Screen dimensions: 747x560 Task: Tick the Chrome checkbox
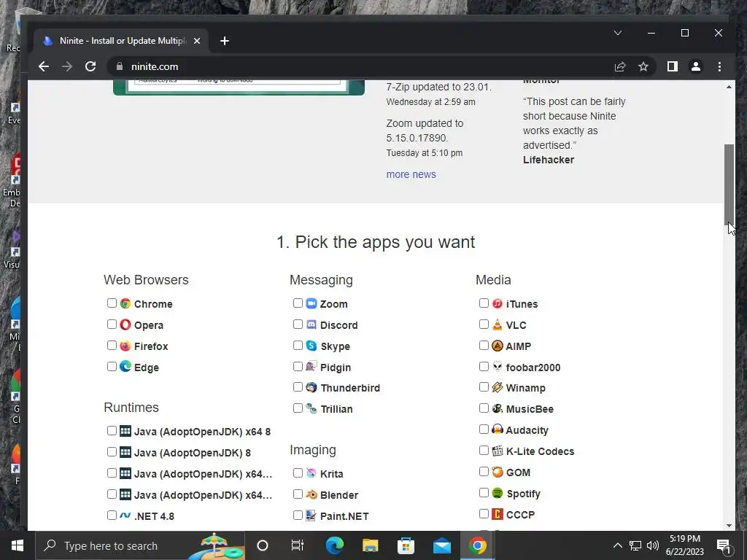112,303
